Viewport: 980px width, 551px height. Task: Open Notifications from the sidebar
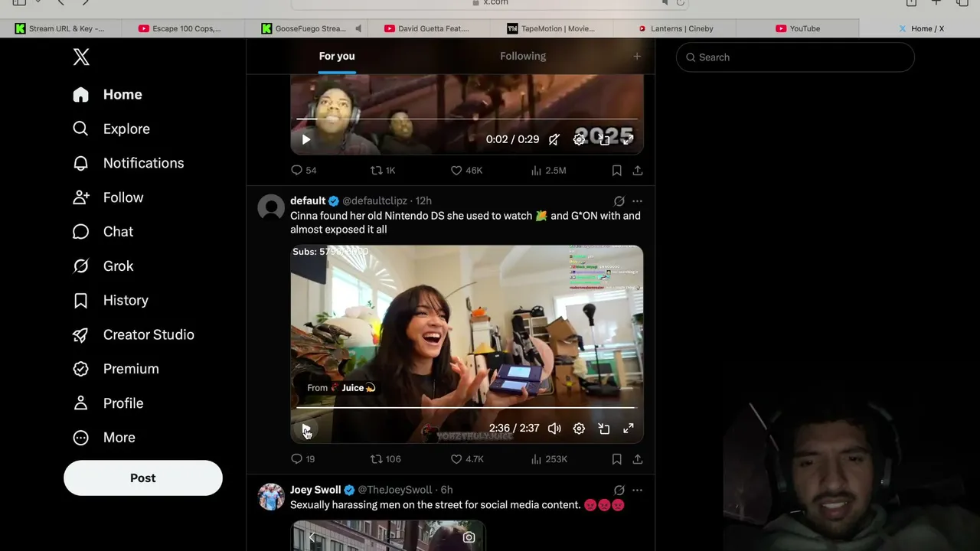(128, 163)
